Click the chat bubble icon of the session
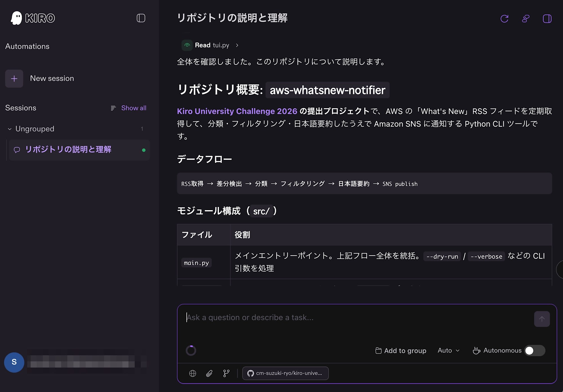Screen dimensions: 563x392 tap(17, 150)
